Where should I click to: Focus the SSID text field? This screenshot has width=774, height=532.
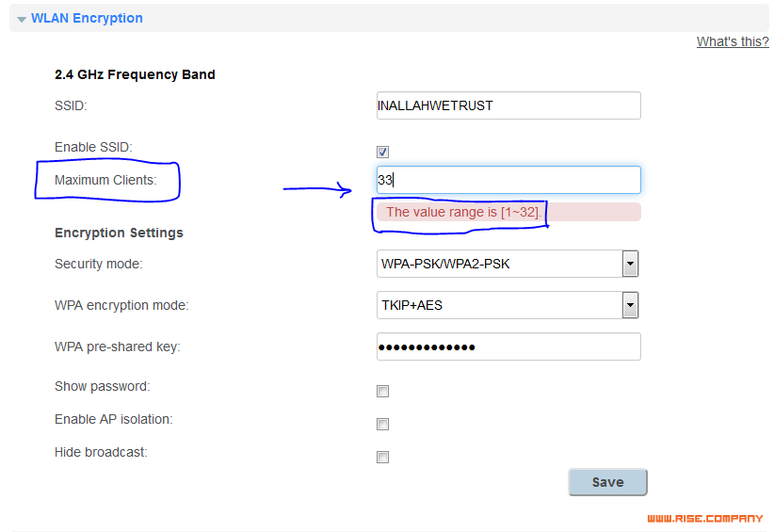508,105
